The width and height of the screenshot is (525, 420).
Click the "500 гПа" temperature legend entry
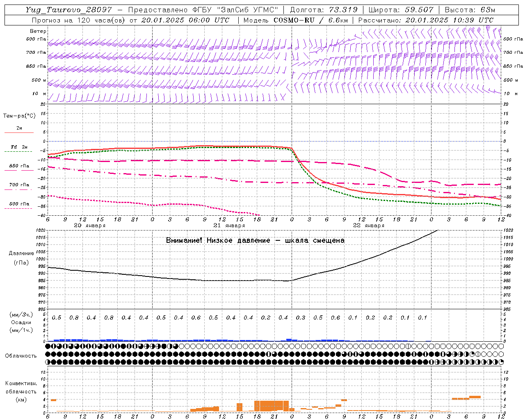coord(19,204)
